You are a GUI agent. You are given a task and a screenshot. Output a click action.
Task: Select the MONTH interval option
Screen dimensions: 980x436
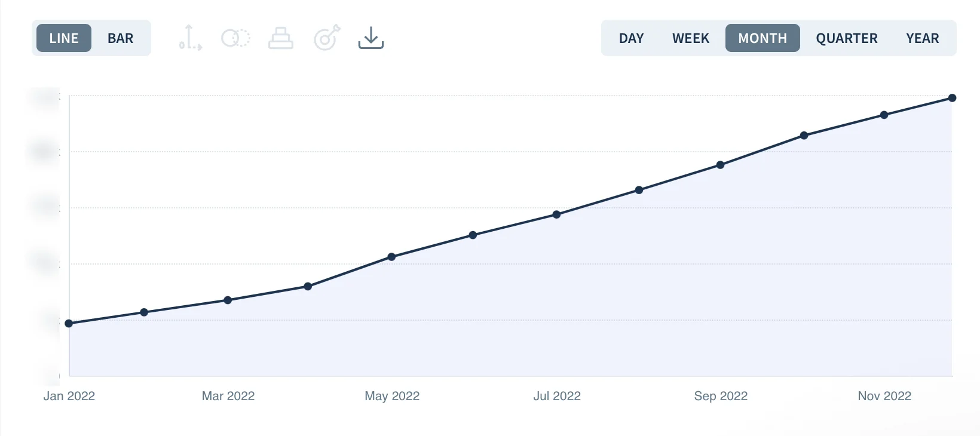tap(762, 38)
